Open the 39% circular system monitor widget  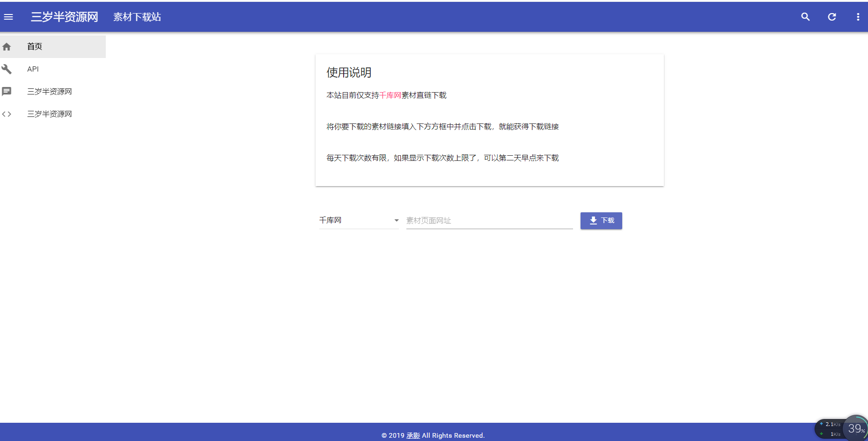tap(856, 428)
